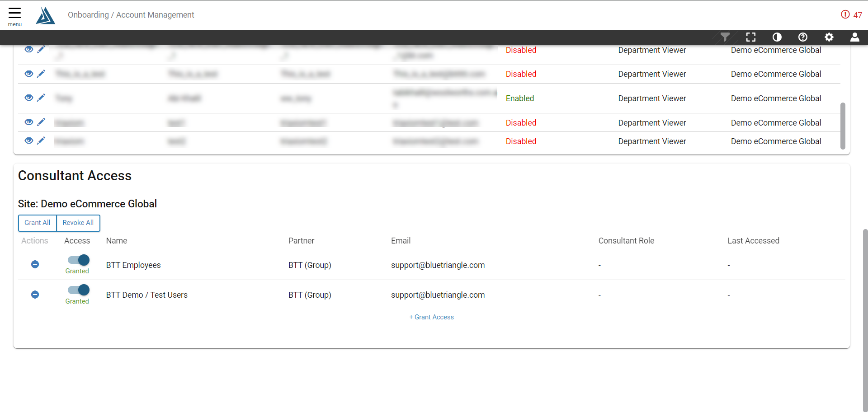Click BTT Employees name cell

click(133, 265)
